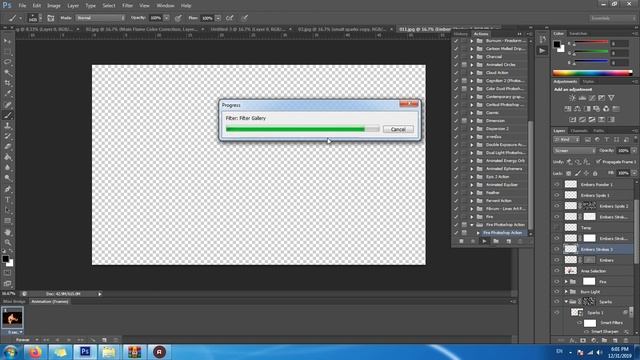
Task: Toggle checkmark for the Charcoal action set
Action: pyautogui.click(x=456, y=57)
